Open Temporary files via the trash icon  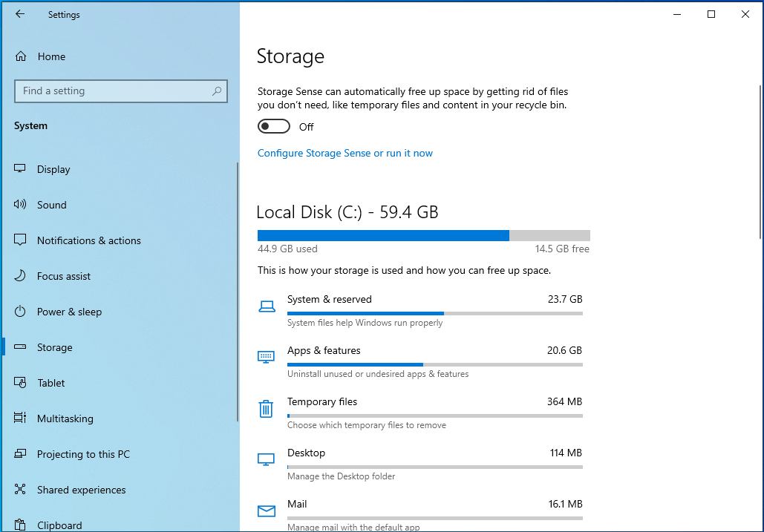click(266, 408)
